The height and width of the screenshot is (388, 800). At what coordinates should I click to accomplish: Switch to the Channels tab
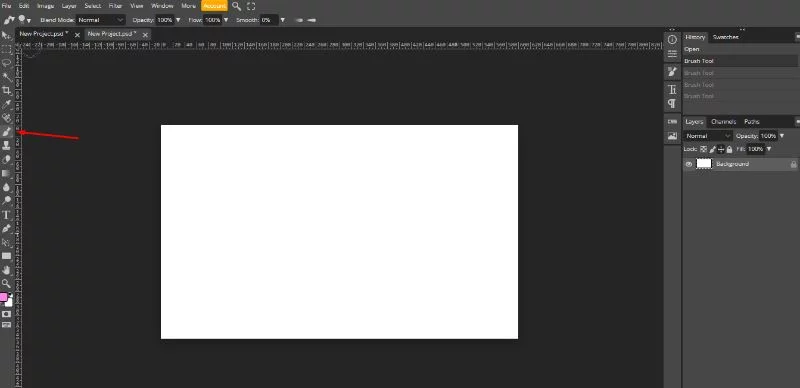coord(723,122)
